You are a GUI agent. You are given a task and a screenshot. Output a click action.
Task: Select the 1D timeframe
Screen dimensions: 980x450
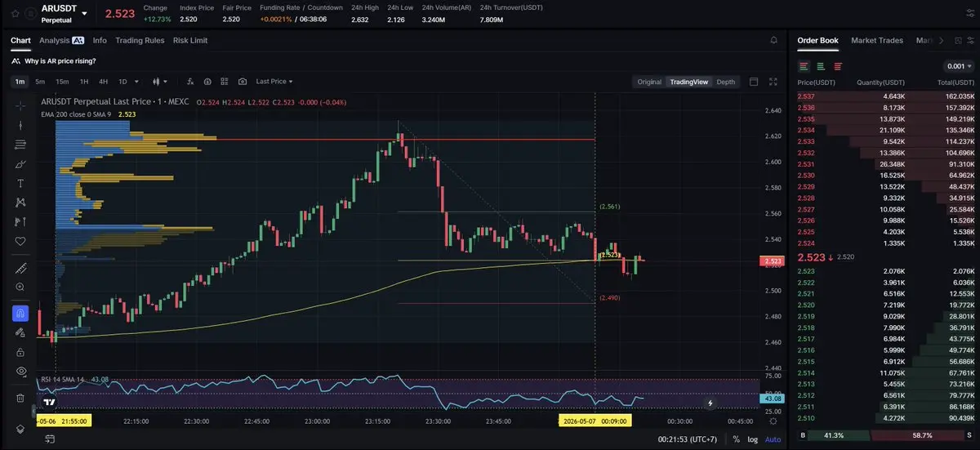[123, 82]
